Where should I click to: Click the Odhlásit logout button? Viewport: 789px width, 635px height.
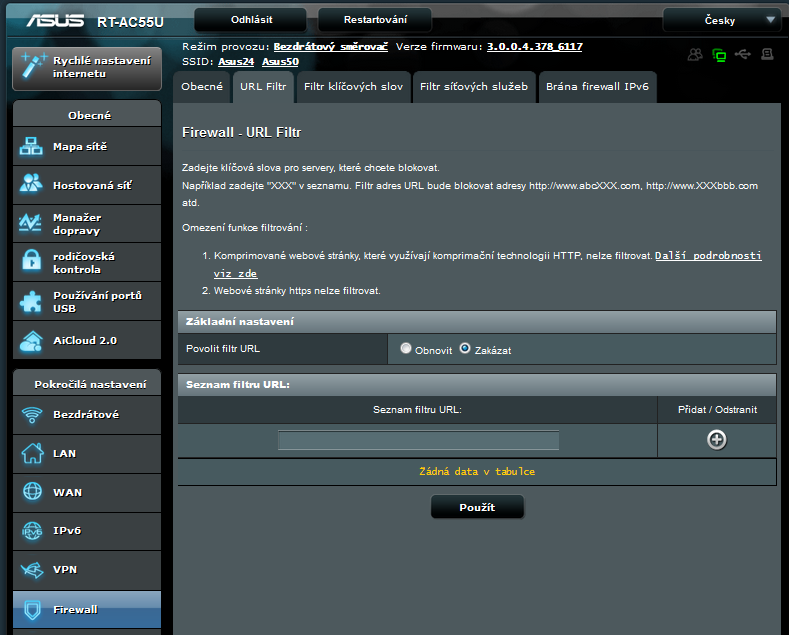[x=250, y=20]
